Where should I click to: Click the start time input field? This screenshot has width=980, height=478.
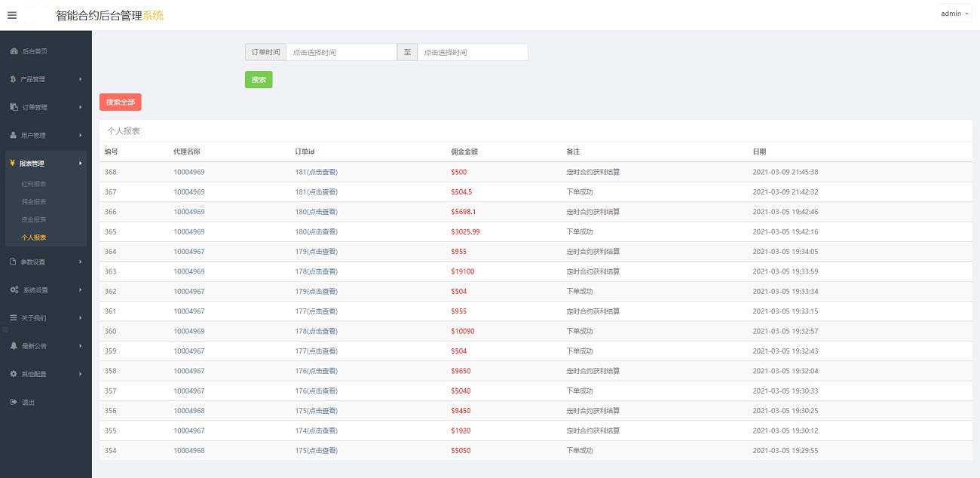341,52
